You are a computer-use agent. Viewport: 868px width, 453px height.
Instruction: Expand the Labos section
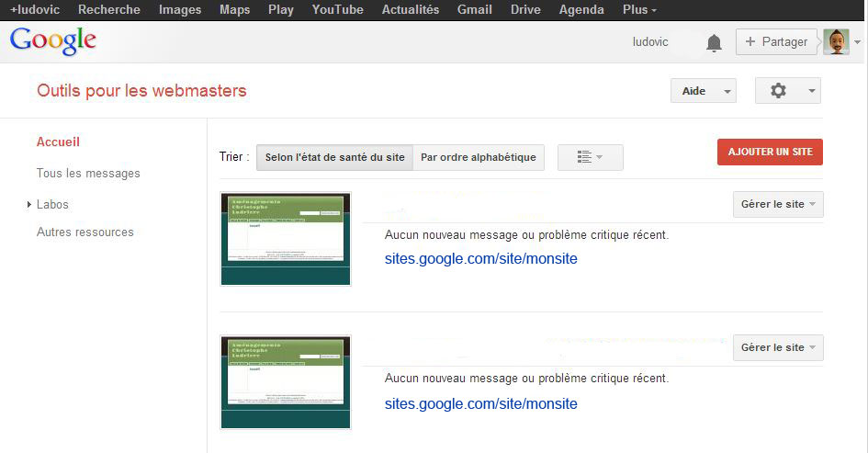point(28,204)
